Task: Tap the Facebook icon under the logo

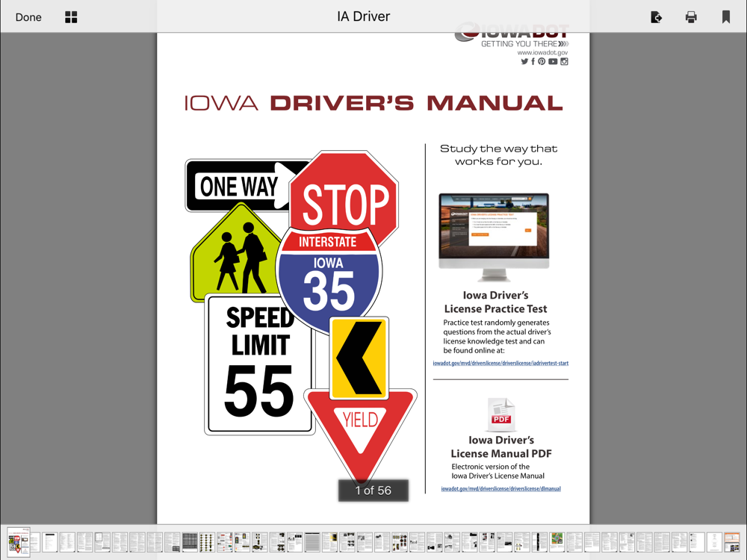Action: [x=533, y=61]
